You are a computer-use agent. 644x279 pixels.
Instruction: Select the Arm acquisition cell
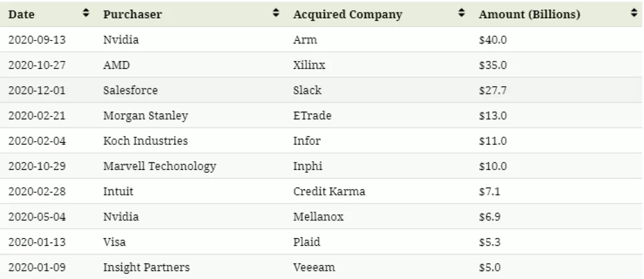[x=305, y=40]
